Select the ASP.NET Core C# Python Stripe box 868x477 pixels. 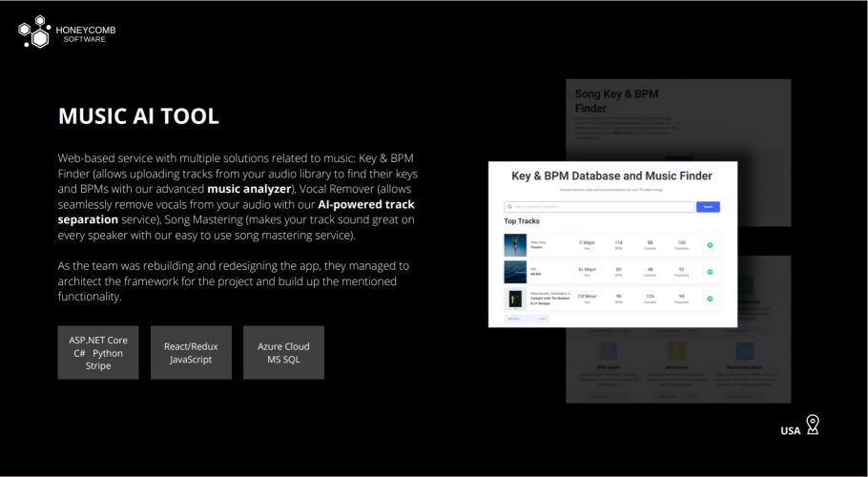(x=98, y=352)
